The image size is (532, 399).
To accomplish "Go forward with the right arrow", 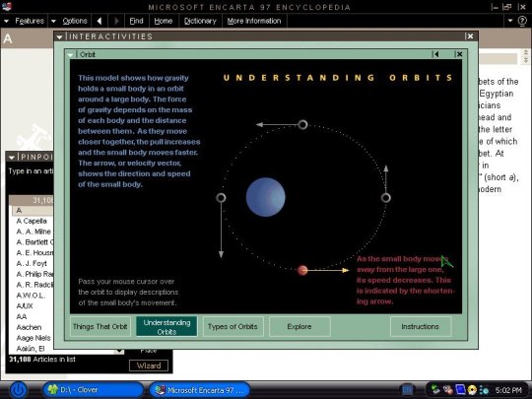I will pyautogui.click(x=116, y=21).
